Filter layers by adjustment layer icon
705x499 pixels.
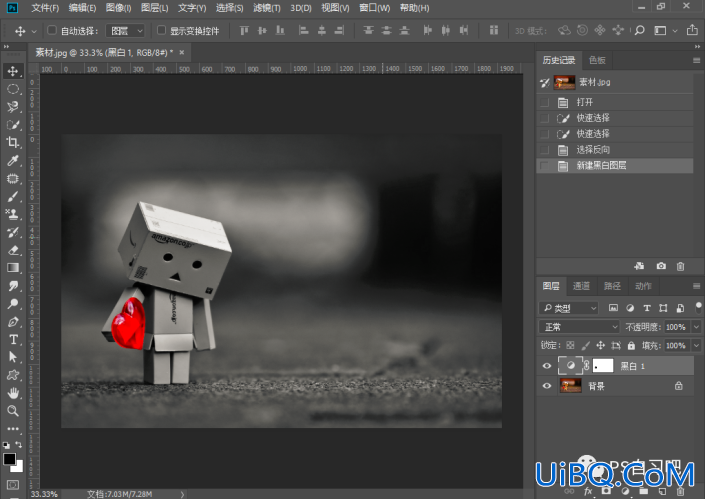coord(630,308)
